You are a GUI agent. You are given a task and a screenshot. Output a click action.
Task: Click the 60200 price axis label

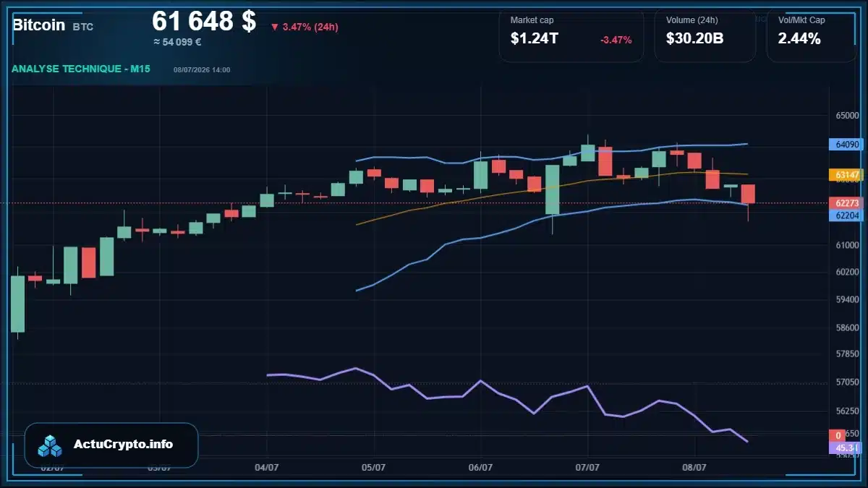847,273
